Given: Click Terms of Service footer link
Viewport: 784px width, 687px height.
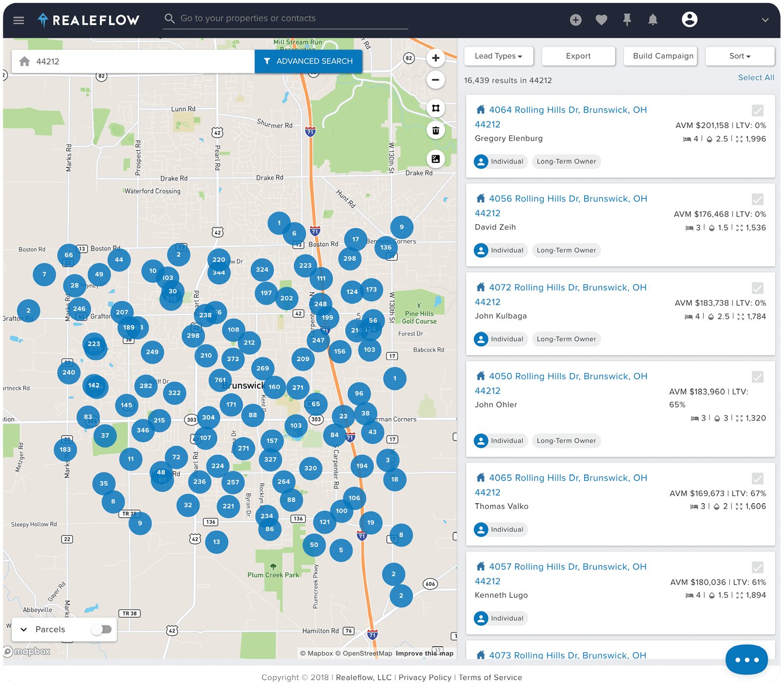Looking at the screenshot, I should 490,677.
